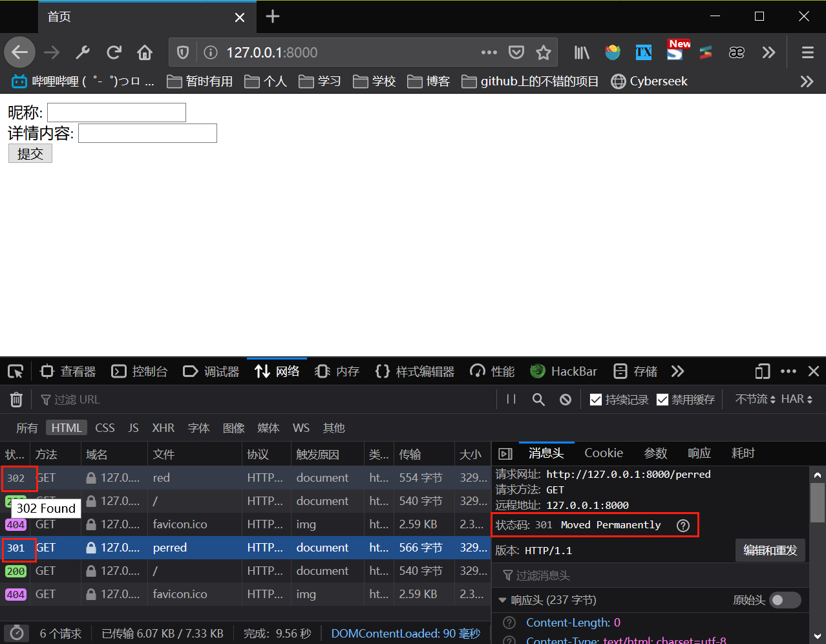Screen dimensions: 826x644
Task: Sort by the 传输 column header
Action: pos(424,455)
